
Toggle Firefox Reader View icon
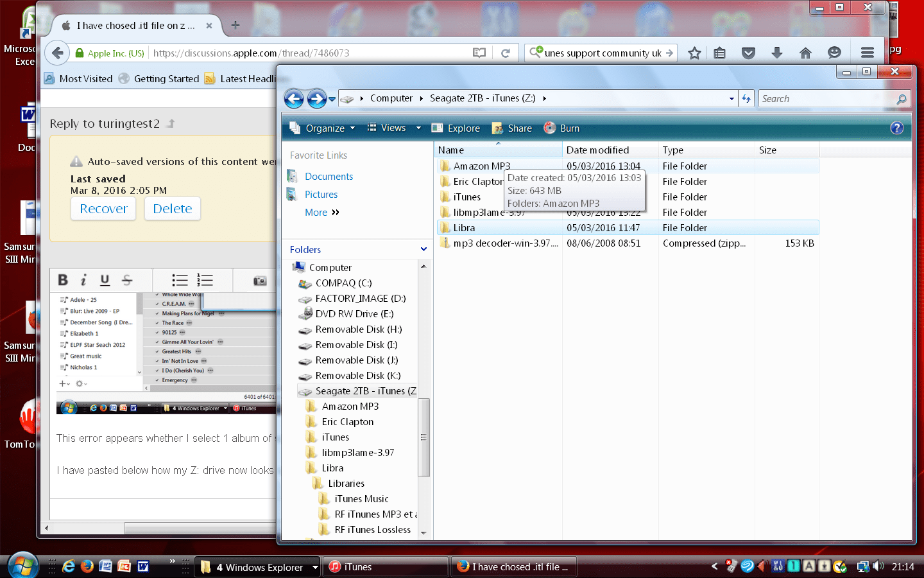[x=479, y=53]
